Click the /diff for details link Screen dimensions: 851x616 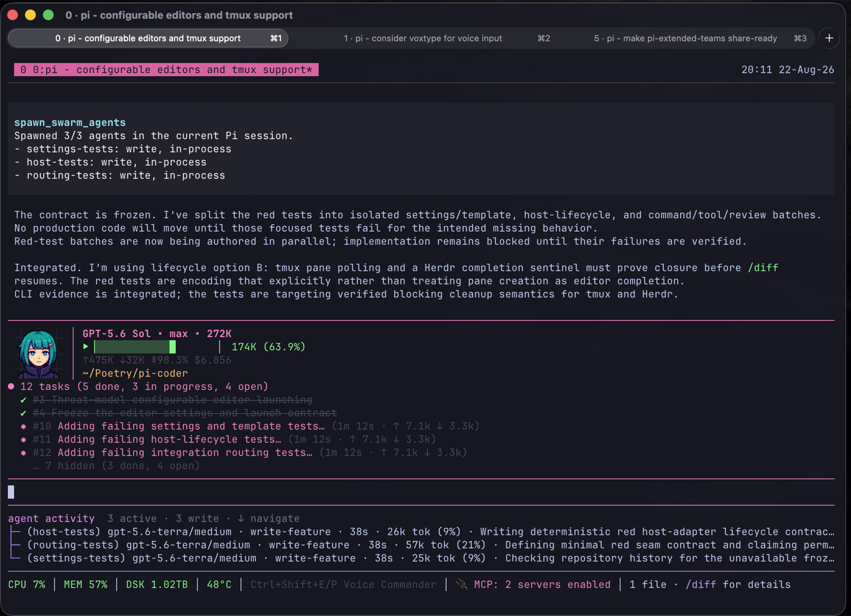tap(738, 584)
